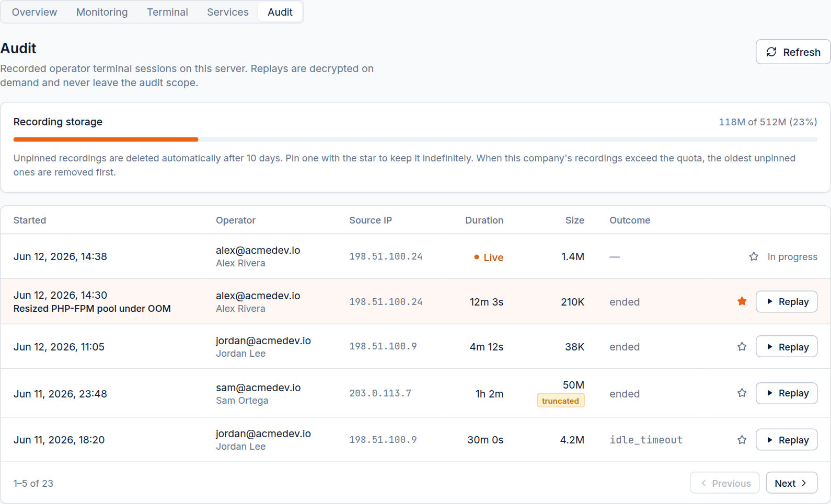Click jordan@acmedev.io in the 11:05 row

[x=263, y=341]
